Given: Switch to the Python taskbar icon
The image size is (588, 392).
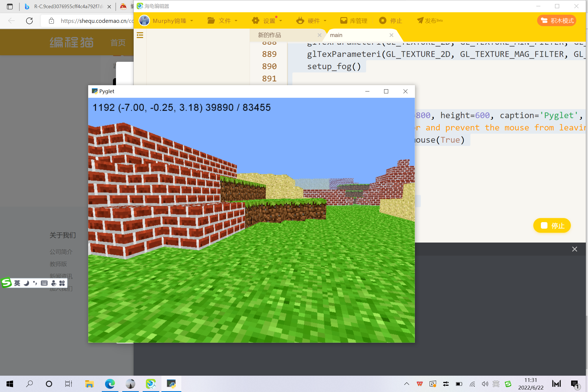Looking at the screenshot, I should (x=171, y=384).
